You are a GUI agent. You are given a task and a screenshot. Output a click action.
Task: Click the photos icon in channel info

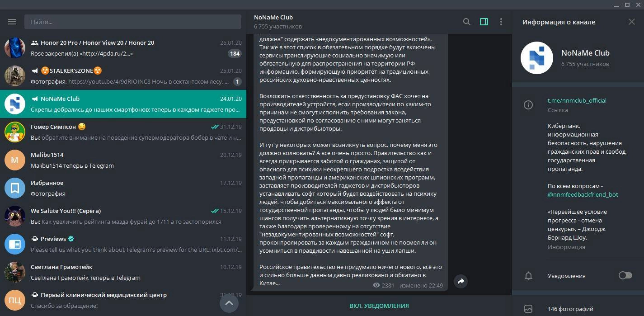pyautogui.click(x=528, y=309)
